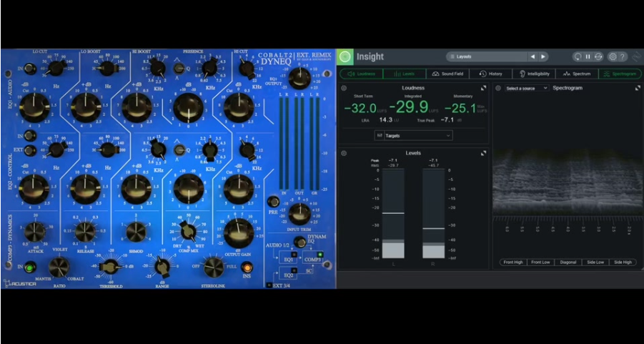Viewport: 644px width, 344px height.
Task: Click the SHMOD knob
Action: (137, 232)
